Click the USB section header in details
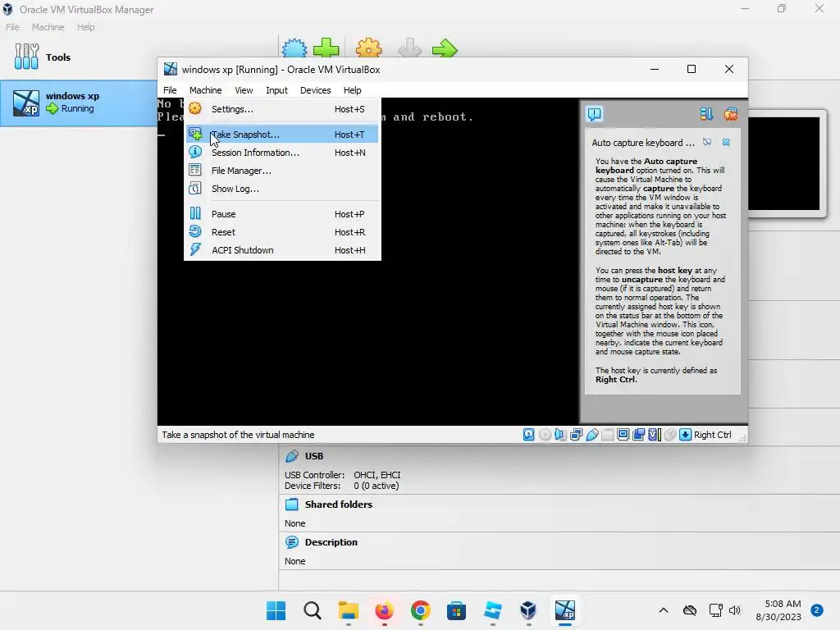Screen dimensions: 840x630 click(314, 456)
